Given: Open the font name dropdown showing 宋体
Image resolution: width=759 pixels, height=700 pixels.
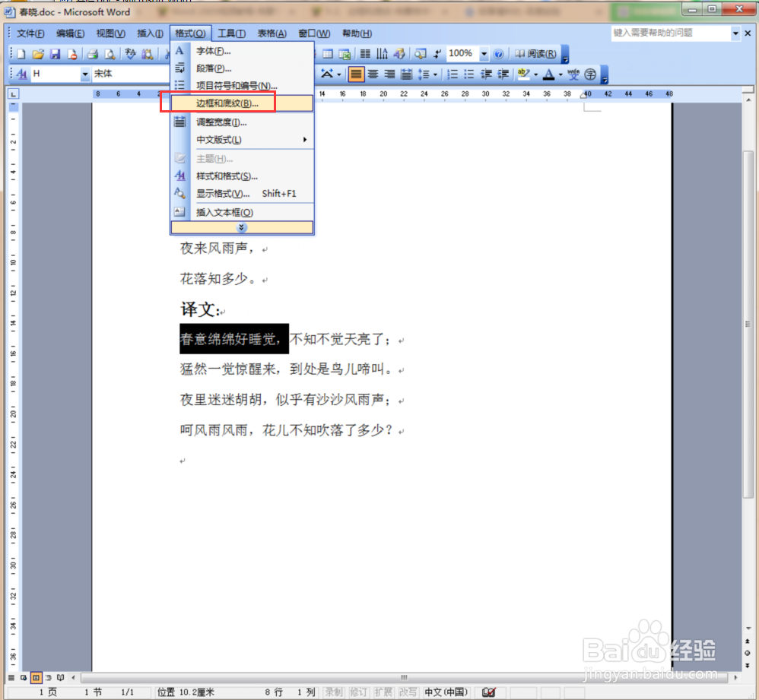Looking at the screenshot, I should [129, 74].
